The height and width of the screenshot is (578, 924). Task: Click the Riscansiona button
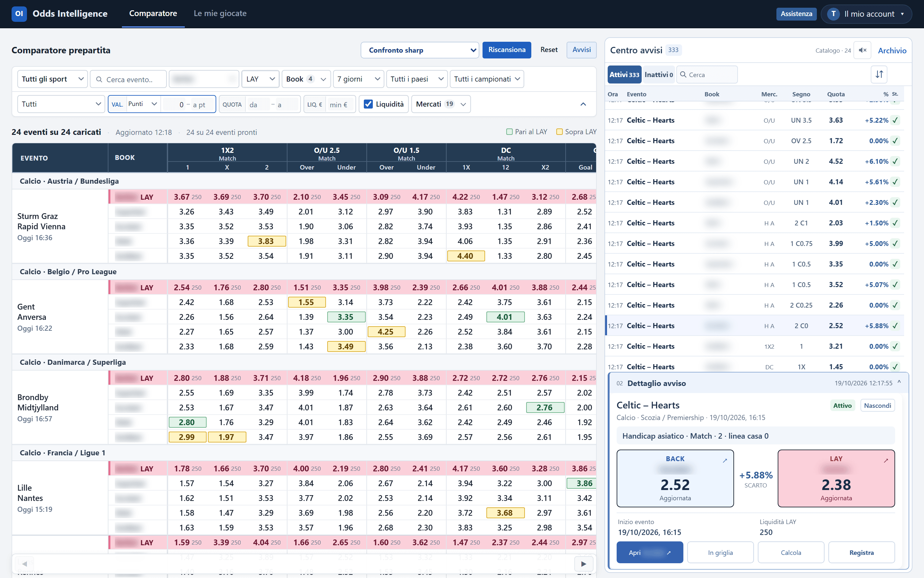pos(507,50)
